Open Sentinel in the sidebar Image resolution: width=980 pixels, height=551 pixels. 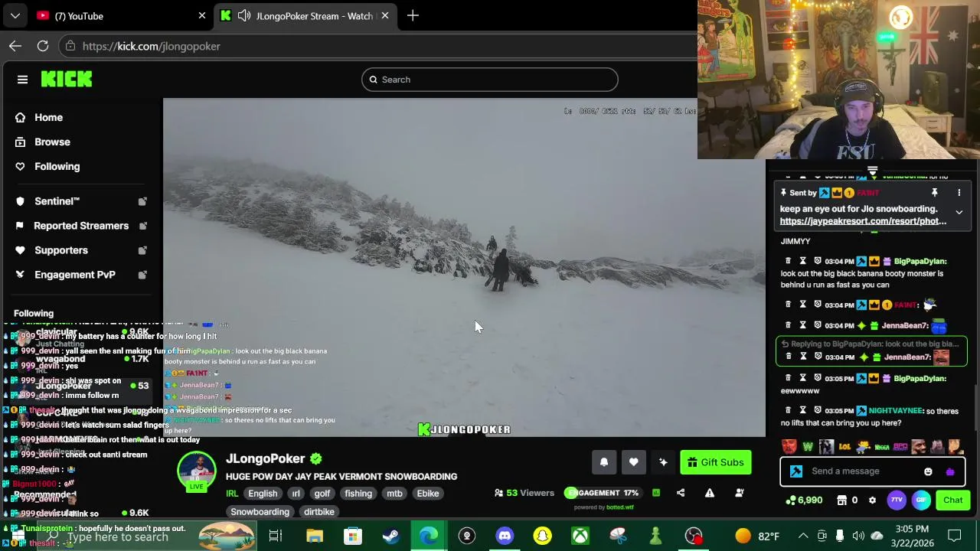tap(57, 201)
